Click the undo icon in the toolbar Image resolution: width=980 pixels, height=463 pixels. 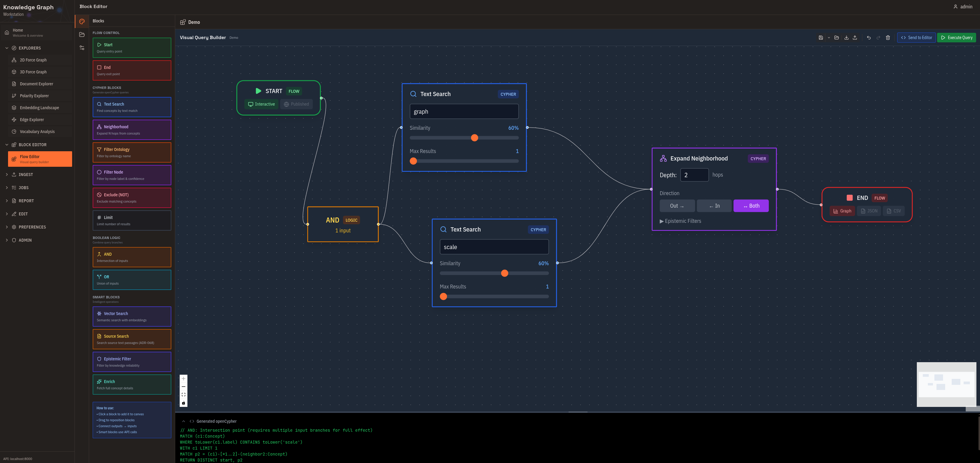click(869, 37)
